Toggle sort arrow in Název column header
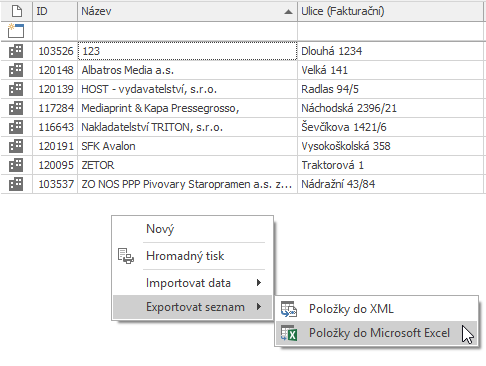Image resolution: width=486 pixels, height=366 pixels. (x=288, y=12)
